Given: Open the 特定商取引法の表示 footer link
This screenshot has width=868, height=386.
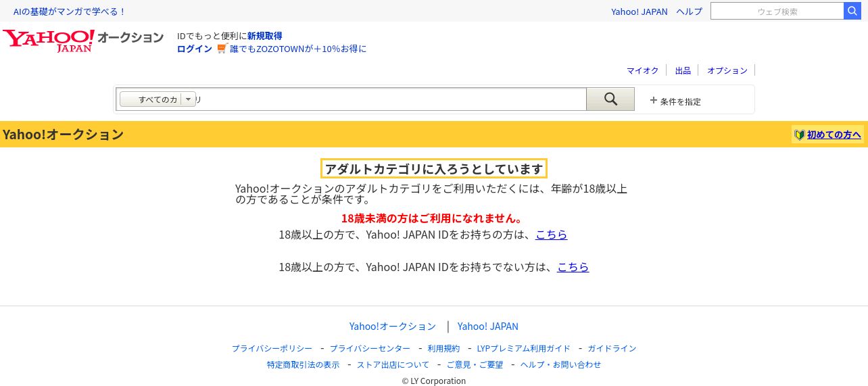Looking at the screenshot, I should click(304, 364).
